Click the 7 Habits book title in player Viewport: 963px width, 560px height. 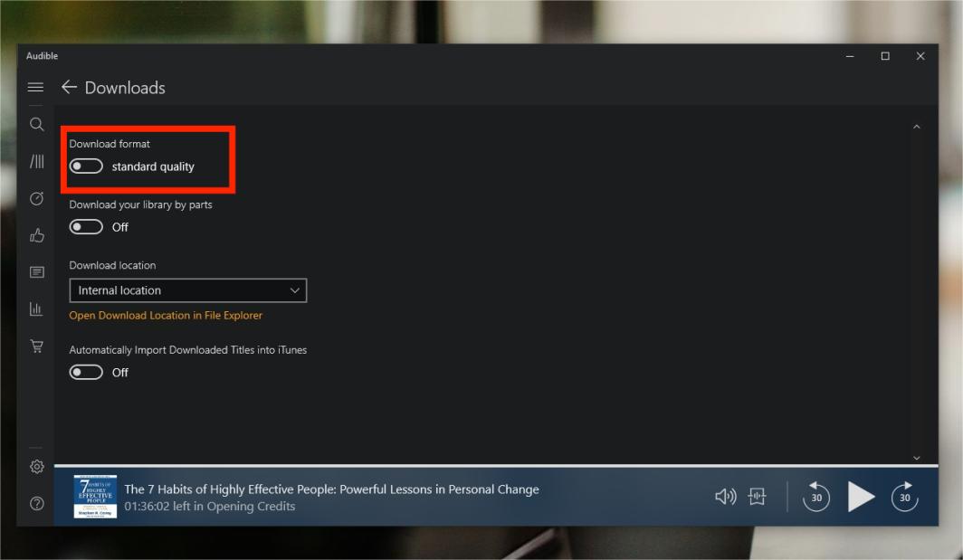click(x=331, y=489)
